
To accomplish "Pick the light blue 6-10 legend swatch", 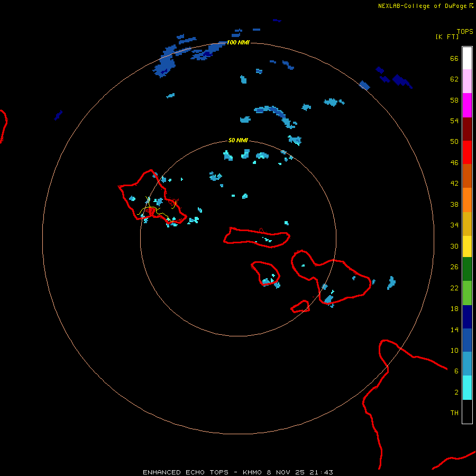I will (467, 363).
